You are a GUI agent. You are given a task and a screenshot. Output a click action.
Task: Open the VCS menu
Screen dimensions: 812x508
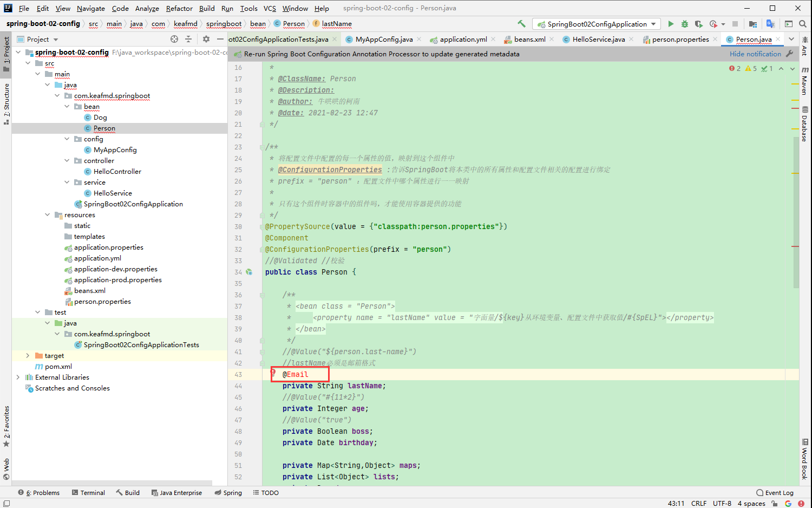pos(270,8)
